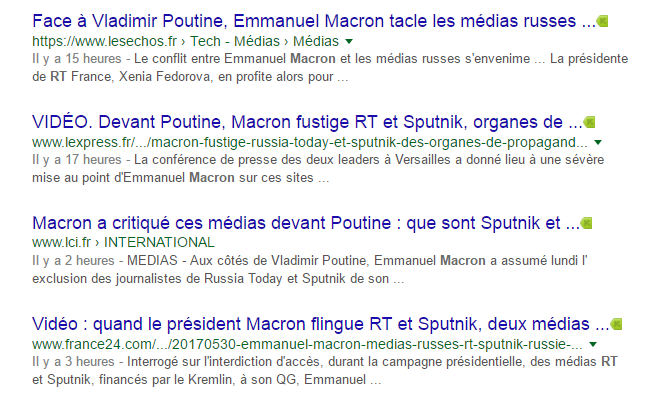Open dropdown arrow beside france24.com URL

[593, 344]
